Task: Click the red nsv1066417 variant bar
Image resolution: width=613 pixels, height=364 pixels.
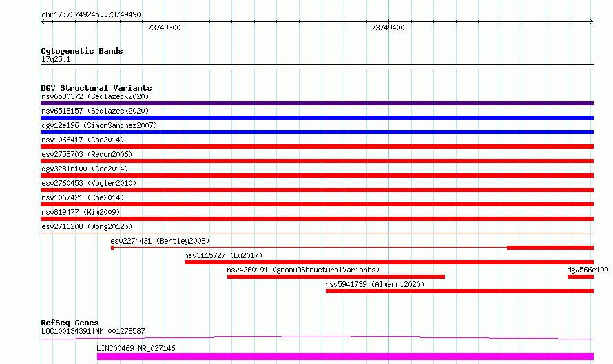Action: (317, 147)
